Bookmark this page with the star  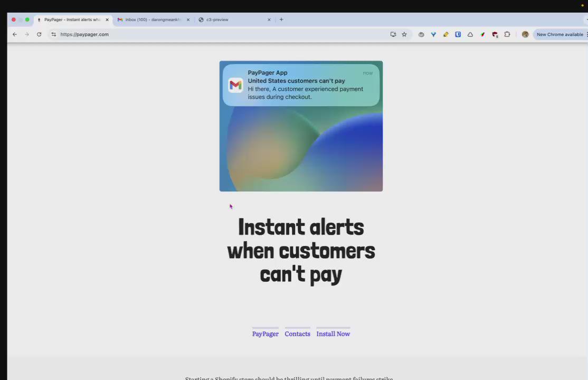404,34
